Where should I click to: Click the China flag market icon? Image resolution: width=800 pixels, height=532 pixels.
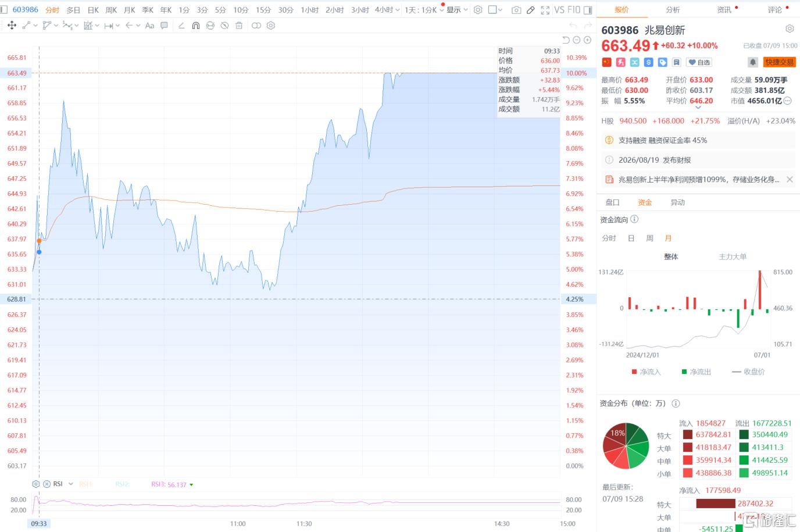click(x=606, y=62)
